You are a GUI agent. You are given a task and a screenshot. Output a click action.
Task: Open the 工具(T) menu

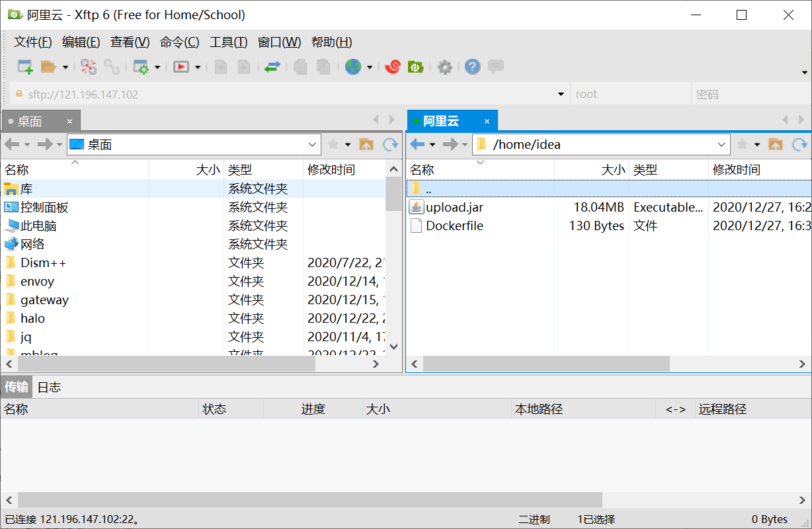[229, 42]
